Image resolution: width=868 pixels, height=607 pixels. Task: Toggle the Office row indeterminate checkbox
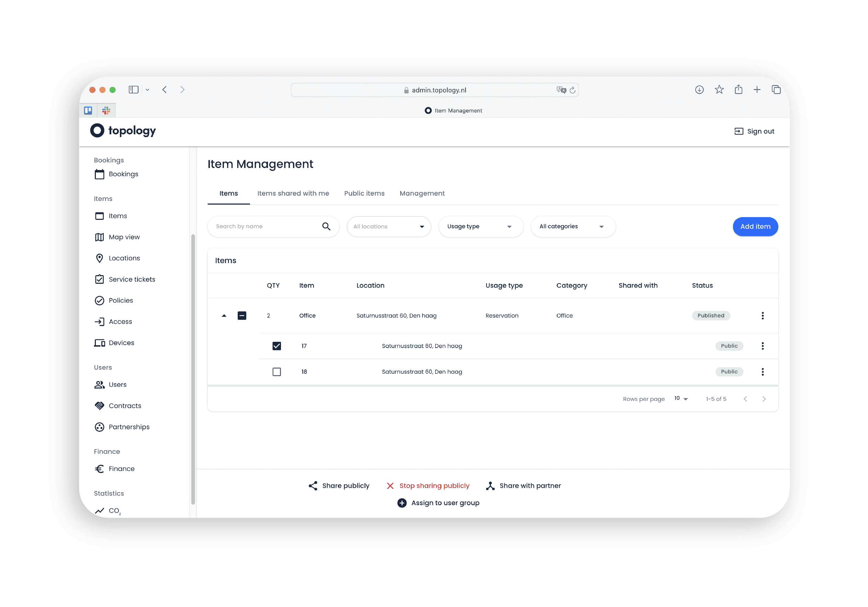[x=242, y=315]
